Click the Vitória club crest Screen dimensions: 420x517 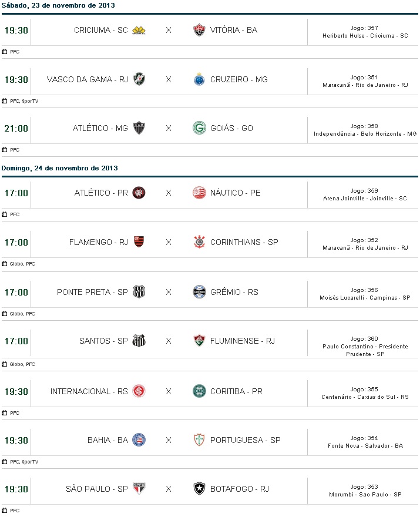click(199, 30)
